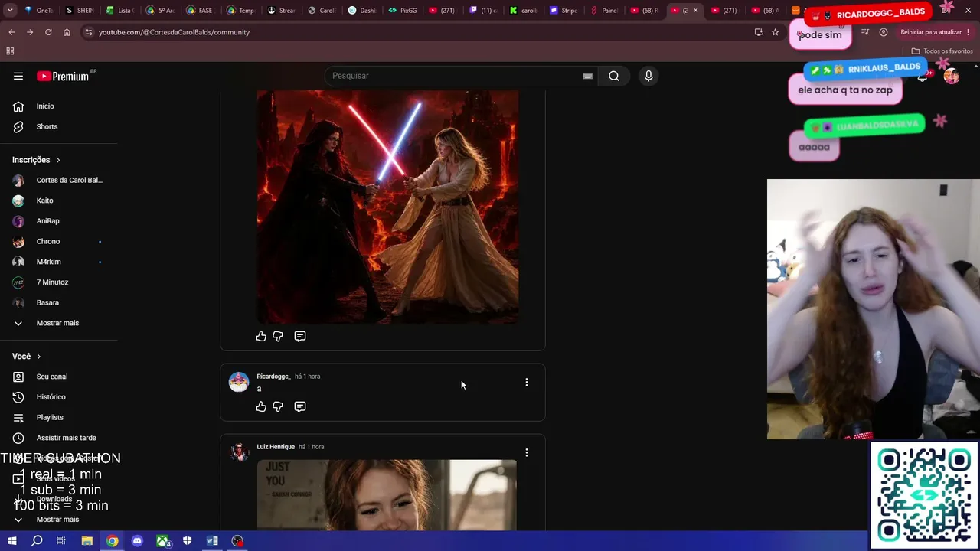Open comments on the lightsaber image post
This screenshot has width=980, height=551.
pos(300,336)
